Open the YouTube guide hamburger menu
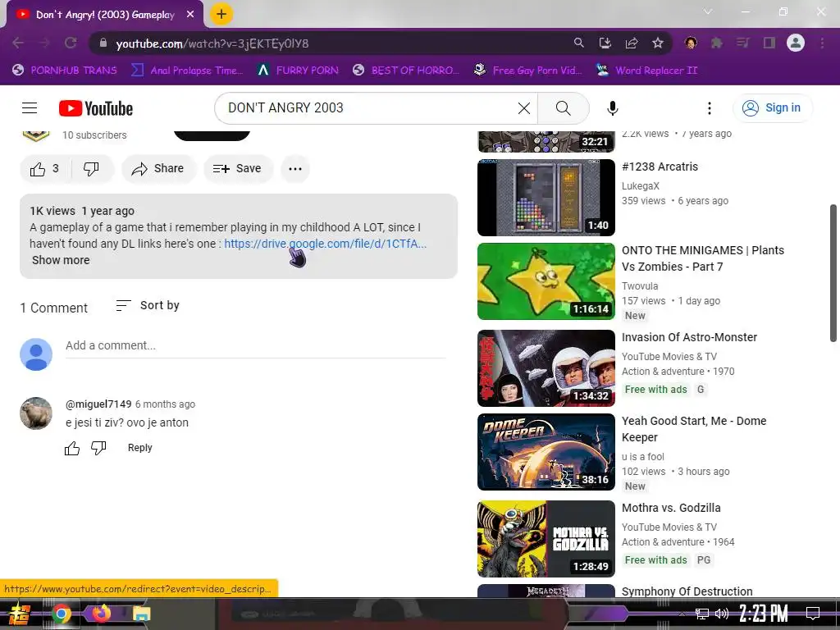Screen dimensions: 840x630 (x=30, y=108)
